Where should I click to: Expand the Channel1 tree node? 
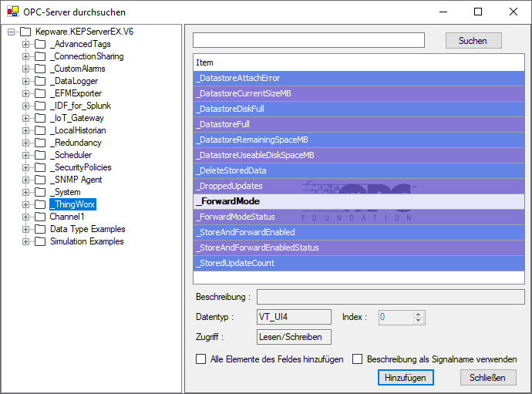click(25, 217)
